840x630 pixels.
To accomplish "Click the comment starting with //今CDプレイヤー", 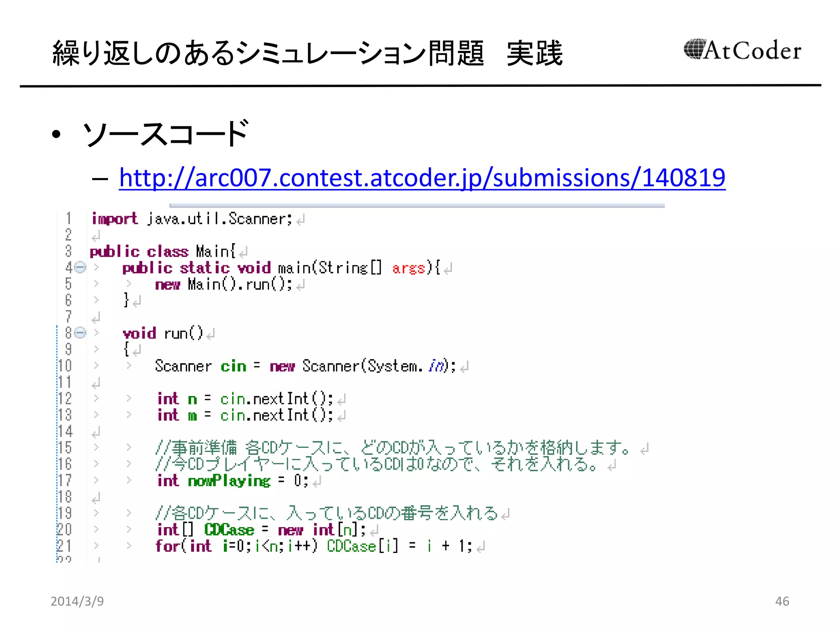I will click(x=377, y=464).
